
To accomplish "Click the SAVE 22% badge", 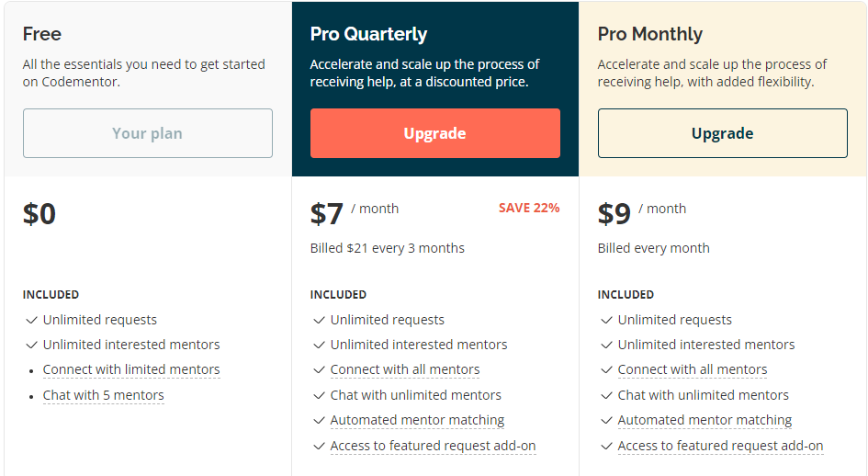I will pyautogui.click(x=529, y=208).
